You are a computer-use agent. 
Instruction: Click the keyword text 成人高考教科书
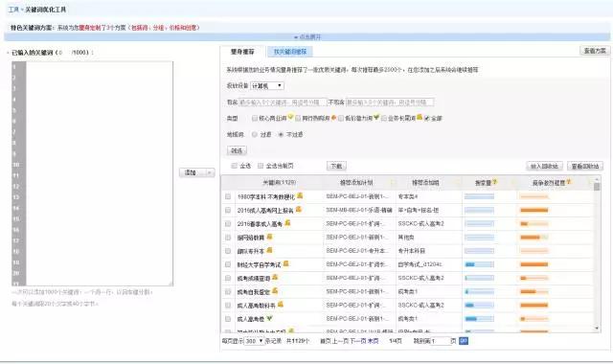tap(256, 306)
